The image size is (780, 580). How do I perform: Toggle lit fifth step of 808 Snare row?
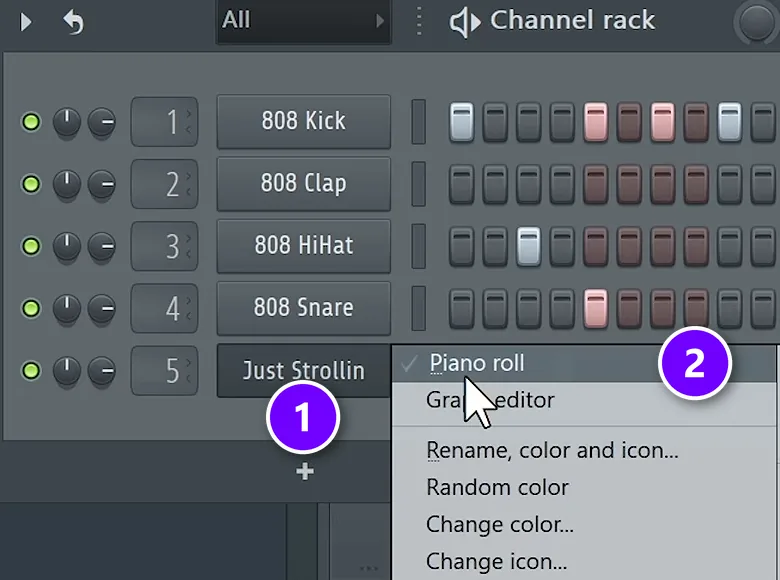click(x=595, y=309)
